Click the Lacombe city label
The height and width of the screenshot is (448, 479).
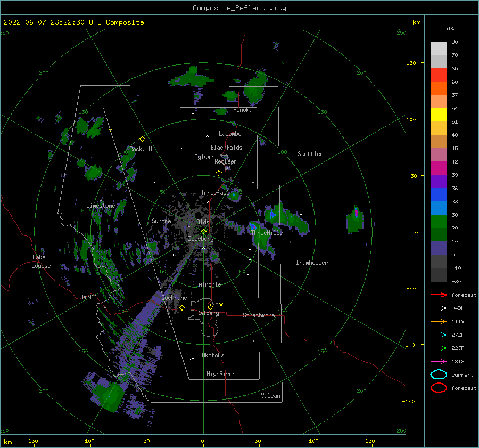click(230, 134)
